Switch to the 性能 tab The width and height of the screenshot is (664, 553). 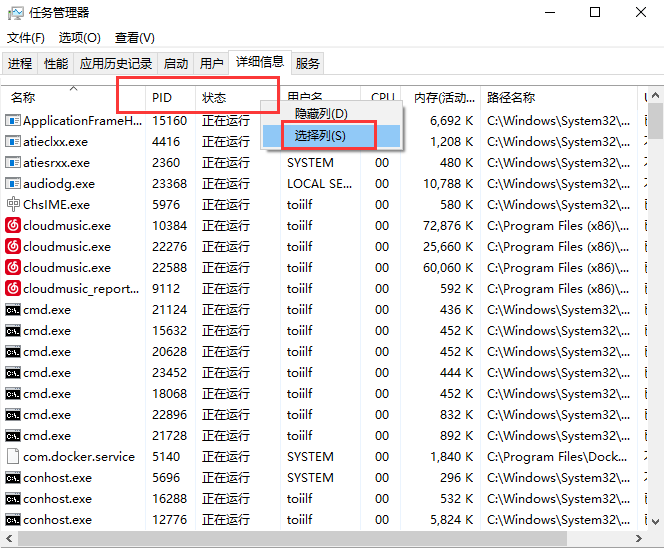[56, 63]
